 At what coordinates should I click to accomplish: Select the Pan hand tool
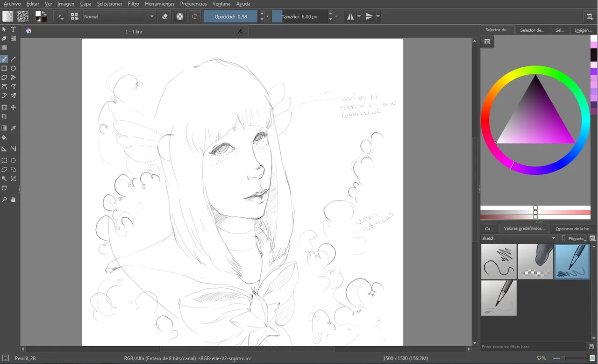point(14,200)
